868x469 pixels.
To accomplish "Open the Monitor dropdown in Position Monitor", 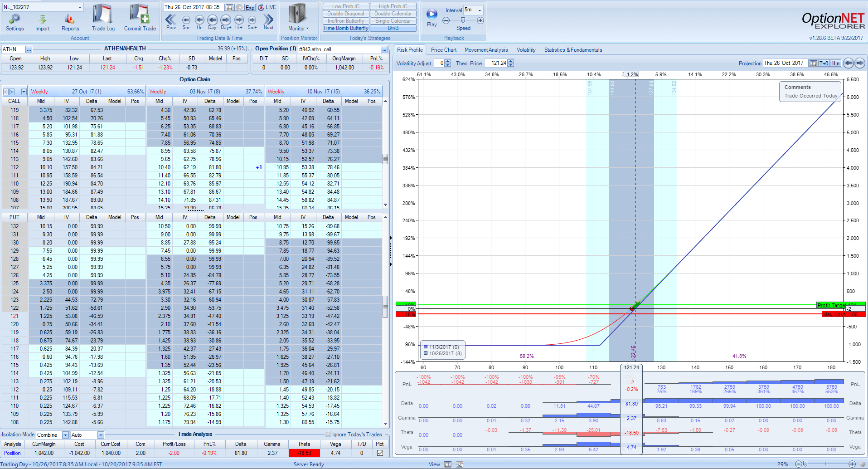I will (x=299, y=28).
